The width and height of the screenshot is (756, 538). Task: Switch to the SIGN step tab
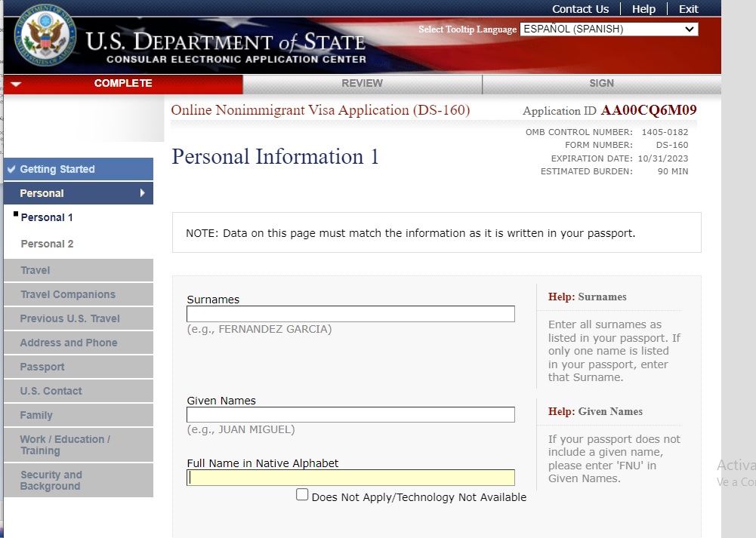tap(601, 83)
